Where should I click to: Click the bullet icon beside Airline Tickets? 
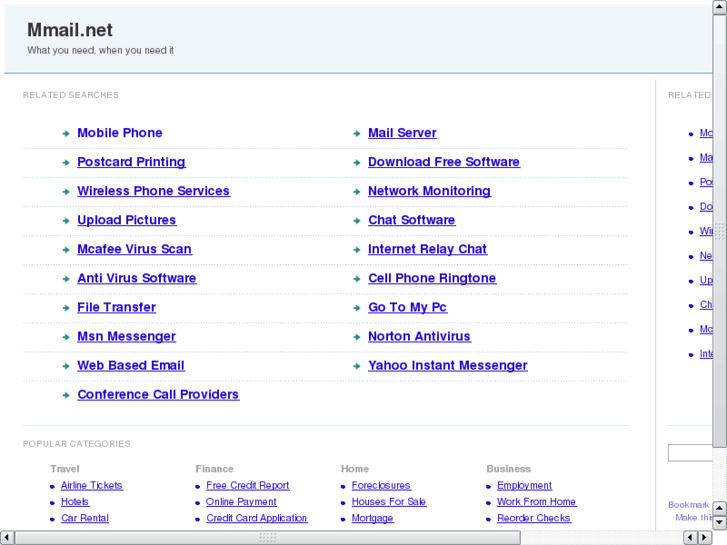[x=52, y=486]
